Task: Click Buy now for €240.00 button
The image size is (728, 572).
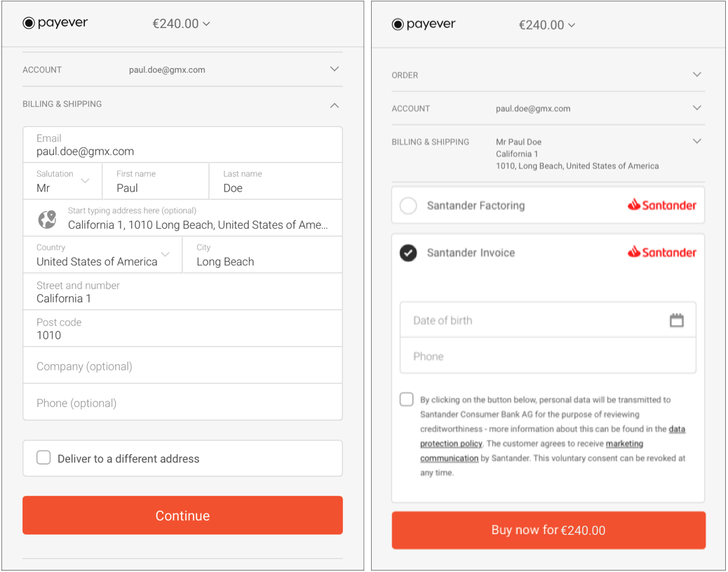Action: (x=548, y=530)
